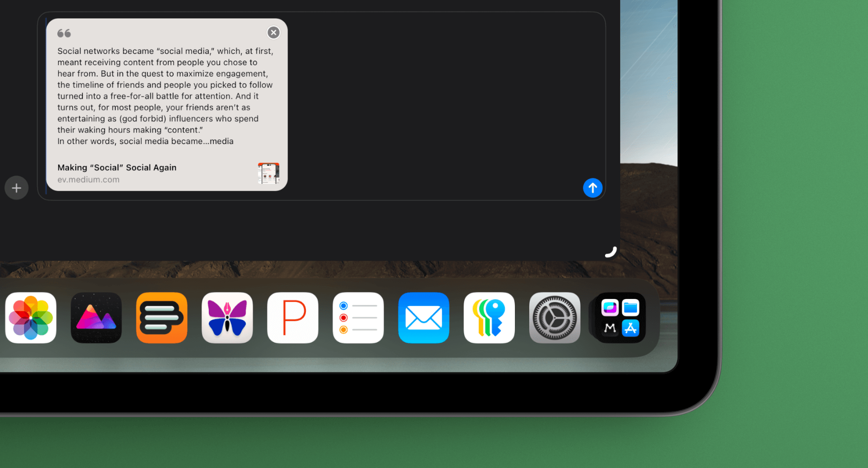Screen dimensions: 868x468
Task: Open the orange speech-bubble app in the dock
Action: [x=162, y=318]
